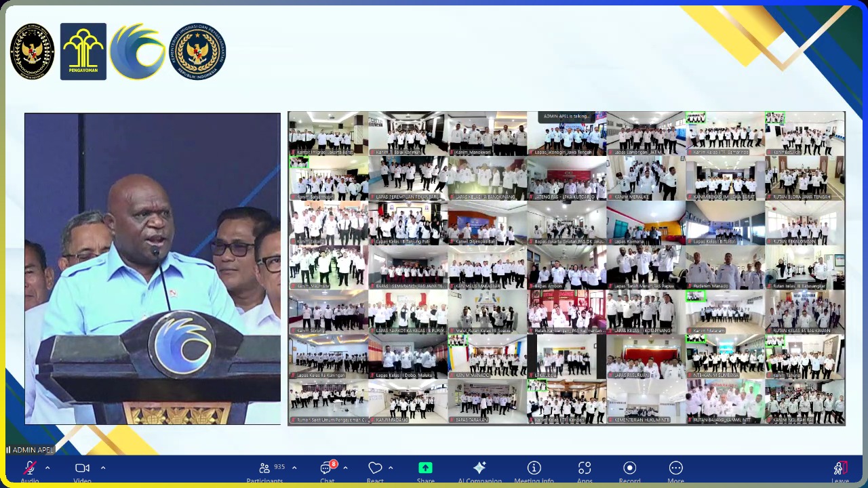Click the unread chat badge showing 8
The width and height of the screenshot is (868, 488).
pyautogui.click(x=334, y=464)
